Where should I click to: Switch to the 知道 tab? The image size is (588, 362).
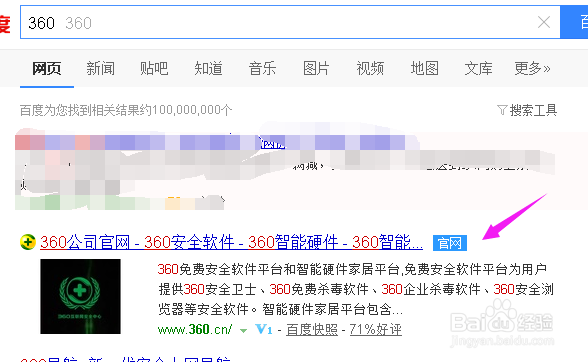pos(208,69)
